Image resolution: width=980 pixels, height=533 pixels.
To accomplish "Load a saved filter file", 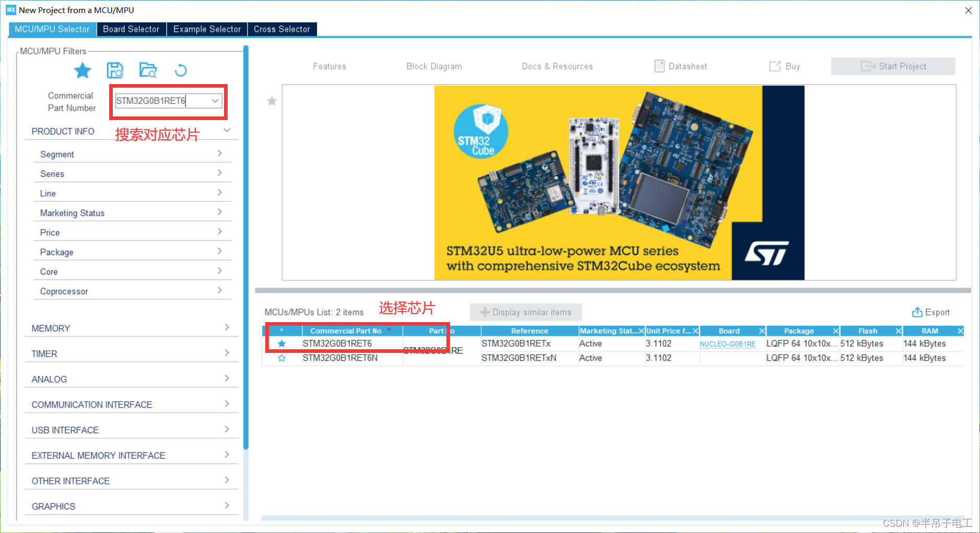I will 148,69.
